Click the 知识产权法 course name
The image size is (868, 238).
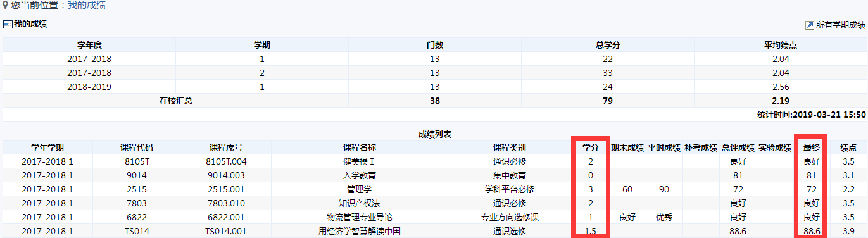(359, 203)
